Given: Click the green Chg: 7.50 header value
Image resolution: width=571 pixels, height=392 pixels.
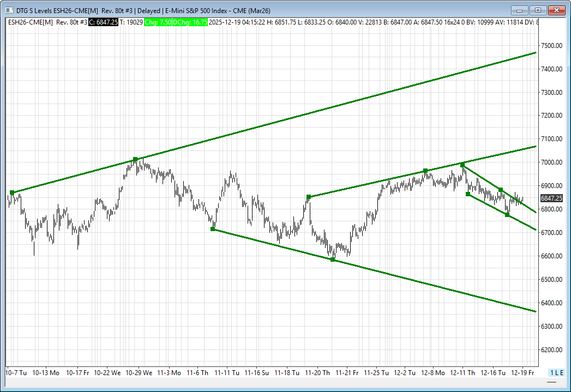Looking at the screenshot, I should pos(158,22).
